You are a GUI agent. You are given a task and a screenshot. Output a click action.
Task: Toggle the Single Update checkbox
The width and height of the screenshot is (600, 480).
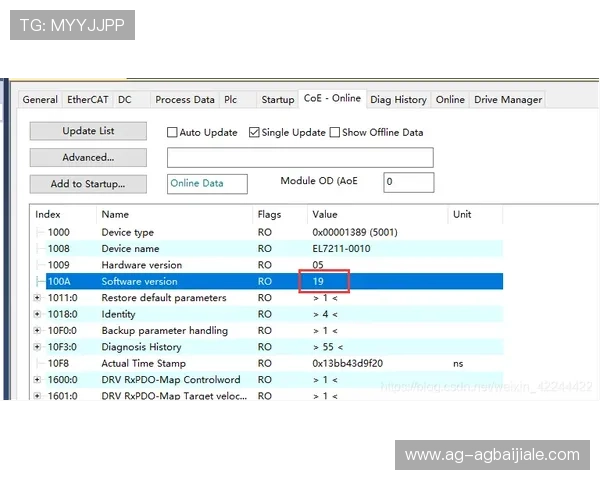[254, 132]
